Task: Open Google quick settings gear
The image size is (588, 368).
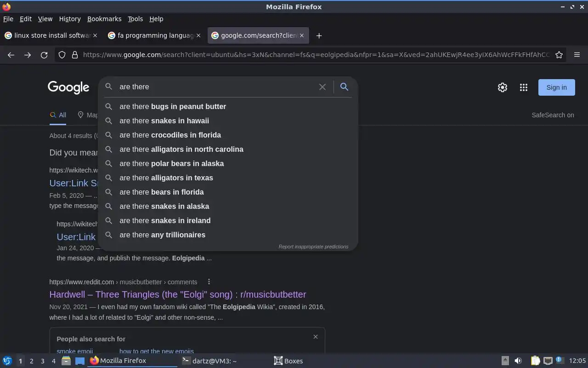Action: point(503,87)
